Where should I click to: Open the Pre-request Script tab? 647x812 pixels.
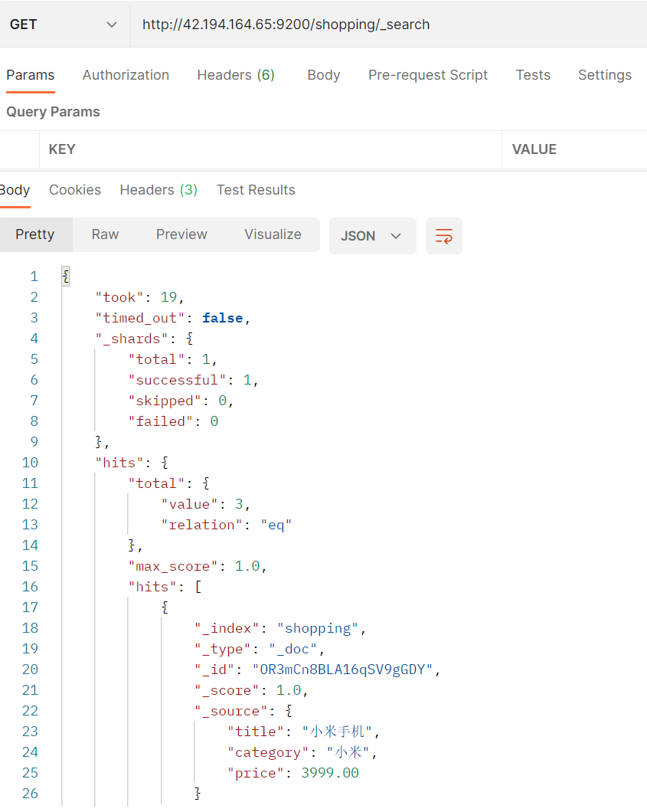pyautogui.click(x=427, y=75)
